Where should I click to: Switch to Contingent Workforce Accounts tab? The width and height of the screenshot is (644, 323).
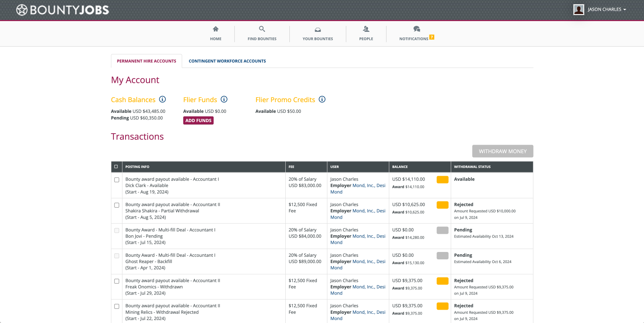coord(227,61)
